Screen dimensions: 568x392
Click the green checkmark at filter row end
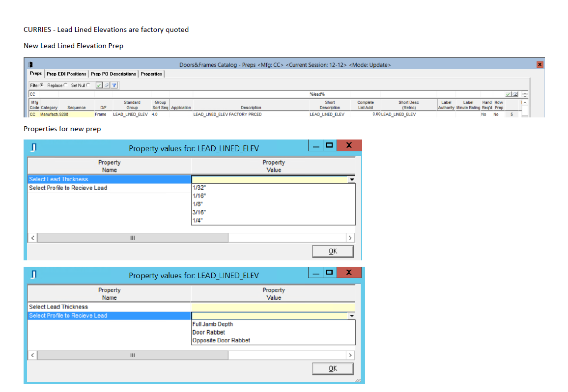pyautogui.click(x=509, y=94)
